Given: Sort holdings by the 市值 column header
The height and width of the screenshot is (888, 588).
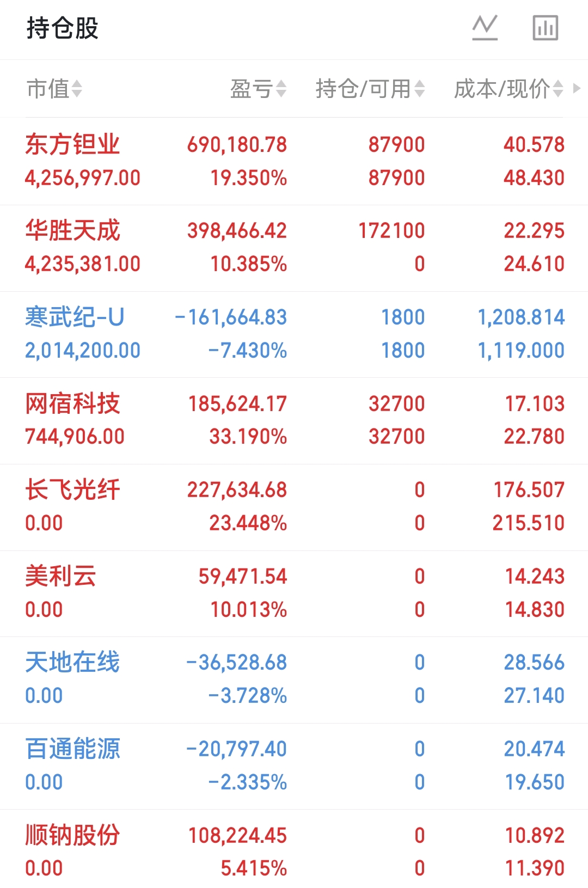Looking at the screenshot, I should click(48, 89).
